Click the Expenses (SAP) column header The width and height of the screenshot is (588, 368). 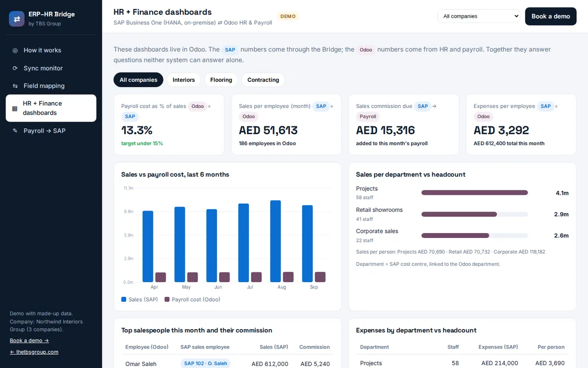pyautogui.click(x=498, y=347)
